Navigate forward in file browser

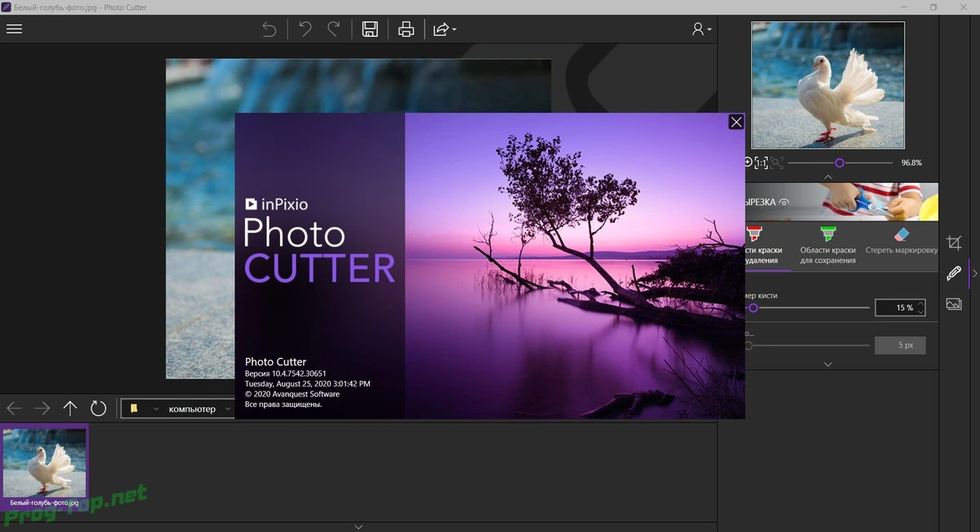click(x=42, y=408)
